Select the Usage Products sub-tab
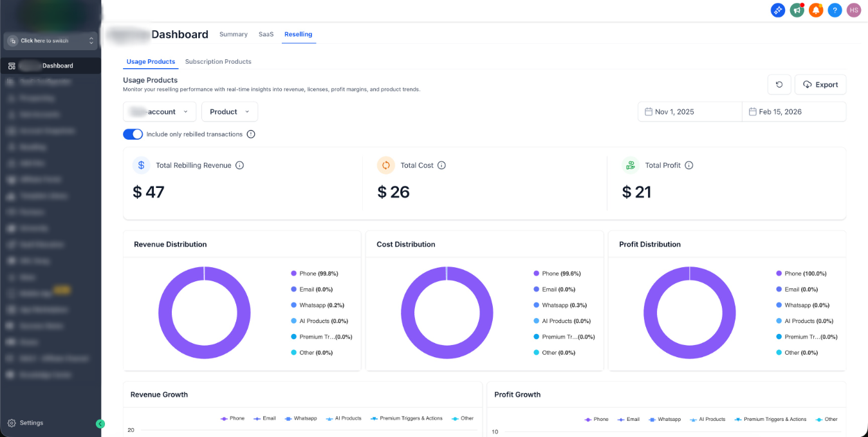This screenshot has width=868, height=437. pyautogui.click(x=151, y=62)
